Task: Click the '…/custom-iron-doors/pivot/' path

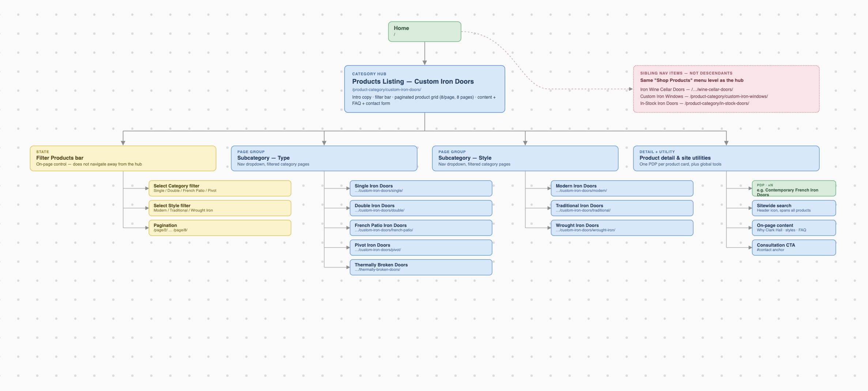Action: 378,250
